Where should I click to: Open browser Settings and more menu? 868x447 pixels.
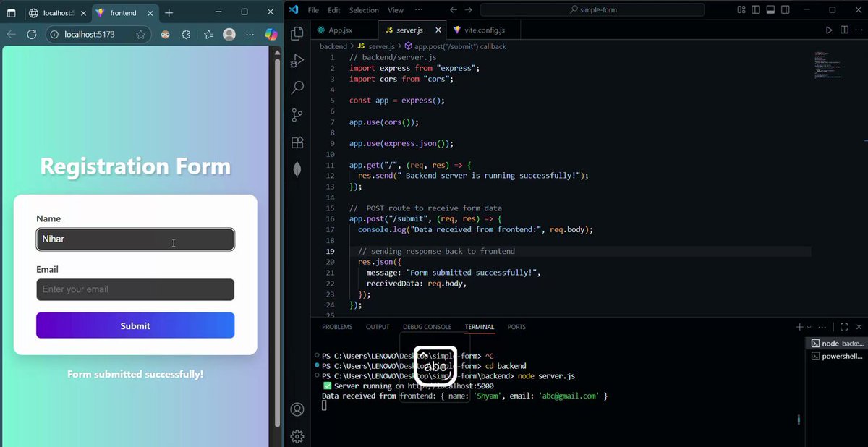(x=250, y=34)
